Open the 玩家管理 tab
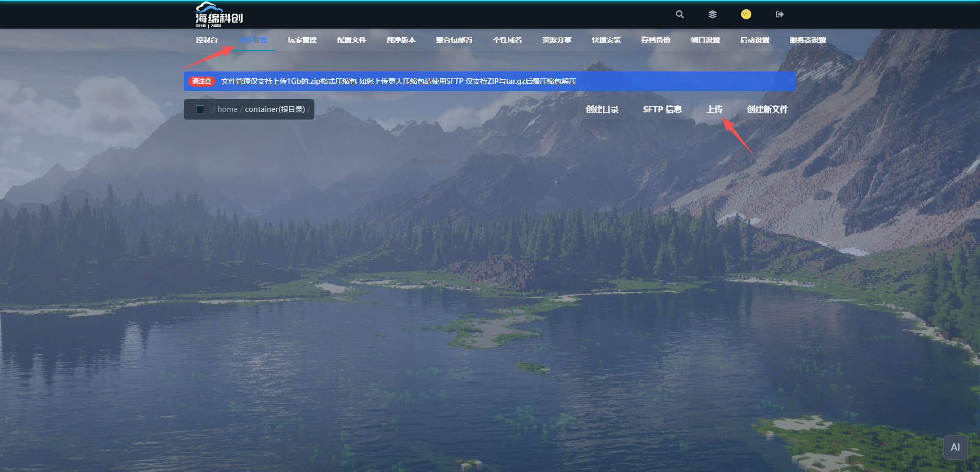The width and height of the screenshot is (980, 472). click(302, 40)
